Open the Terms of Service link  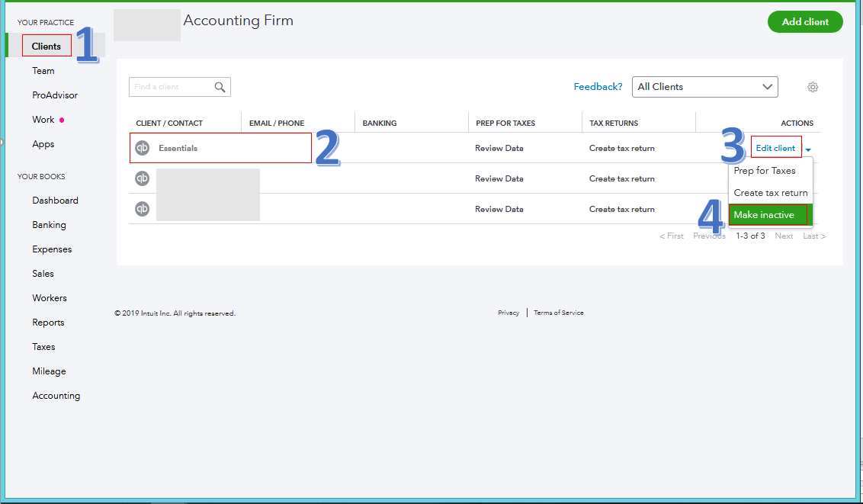[559, 313]
